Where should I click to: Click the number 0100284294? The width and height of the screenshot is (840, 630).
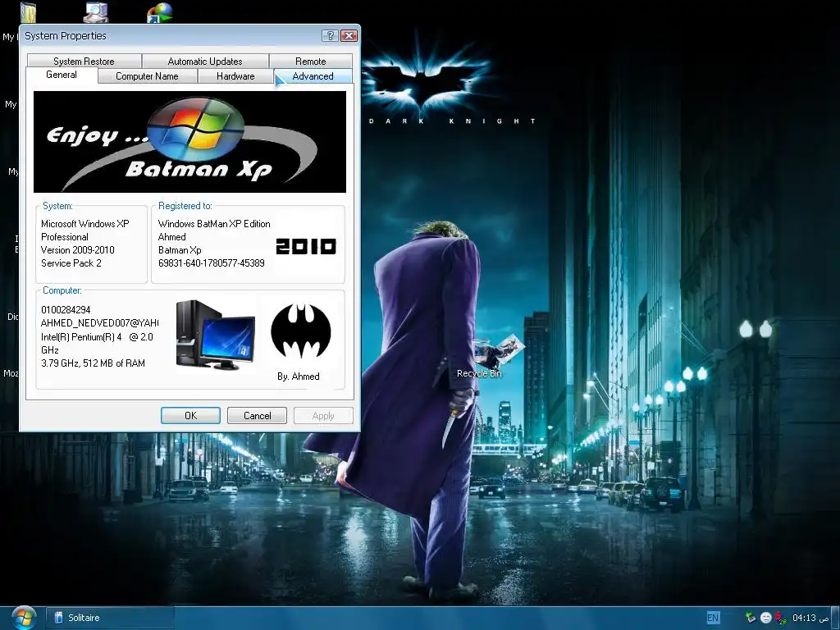pyautogui.click(x=66, y=310)
